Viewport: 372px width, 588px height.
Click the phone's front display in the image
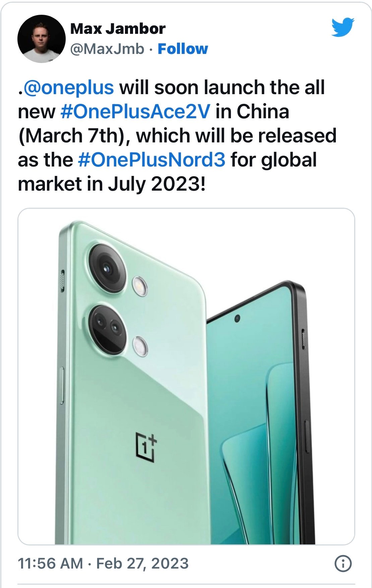255,419
